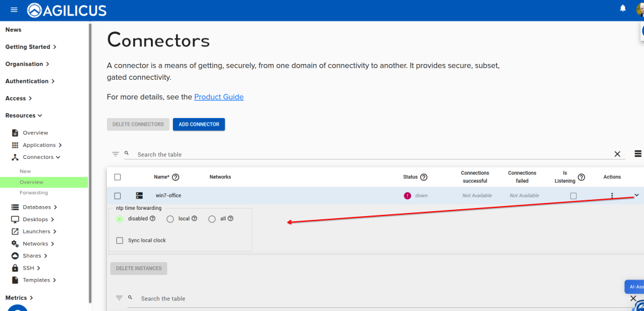Open the three-dot actions menu for win7-office

coord(612,196)
